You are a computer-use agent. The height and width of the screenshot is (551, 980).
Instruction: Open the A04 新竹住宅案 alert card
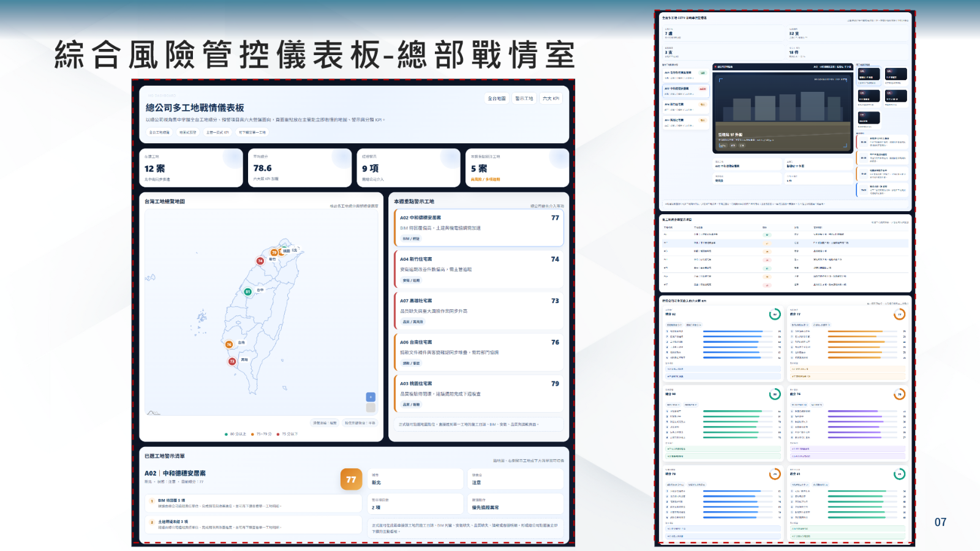479,269
